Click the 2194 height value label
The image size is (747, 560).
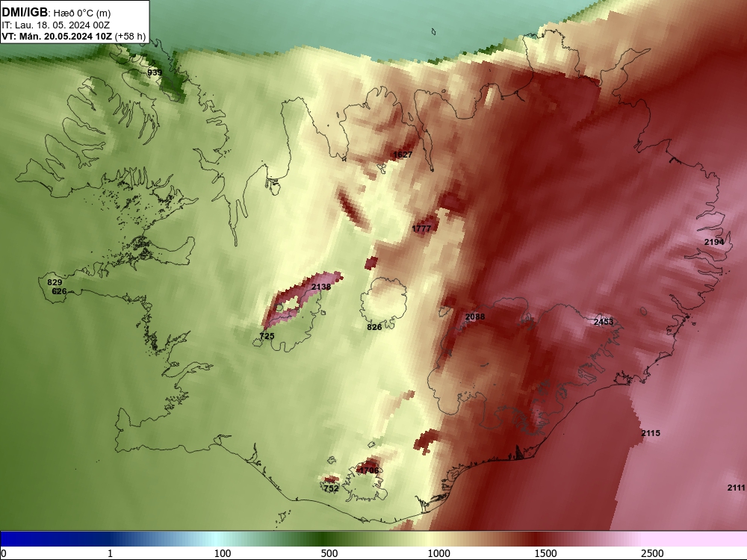pos(714,243)
